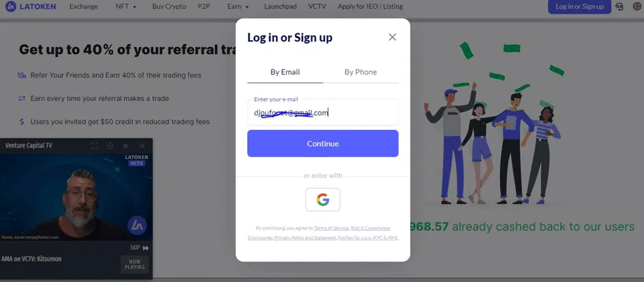Image resolution: width=644 pixels, height=282 pixels.
Task: Skip the current VCTV video
Action: (139, 248)
